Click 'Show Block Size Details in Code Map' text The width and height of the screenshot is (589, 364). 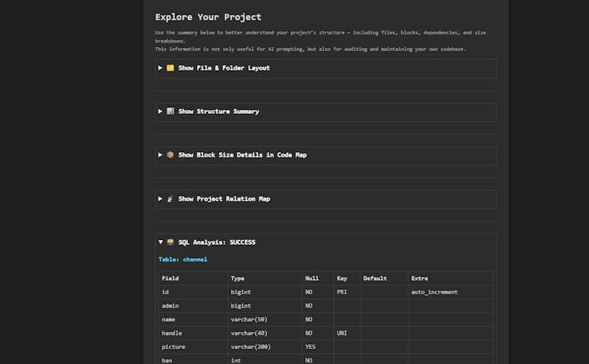[242, 155]
